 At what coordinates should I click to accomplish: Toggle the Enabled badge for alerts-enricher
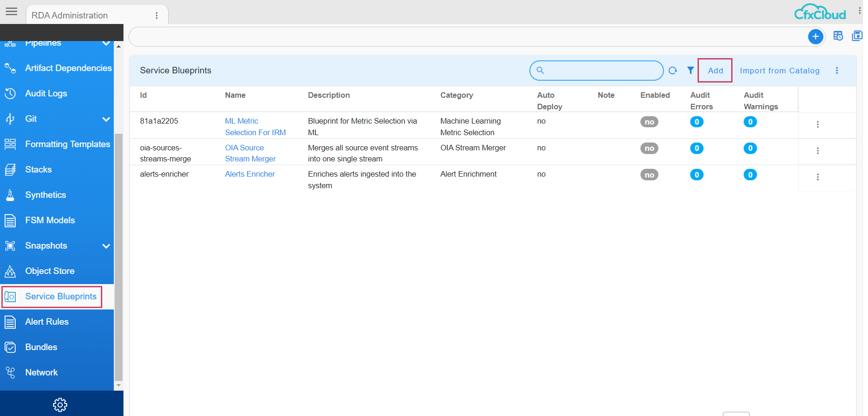click(649, 174)
